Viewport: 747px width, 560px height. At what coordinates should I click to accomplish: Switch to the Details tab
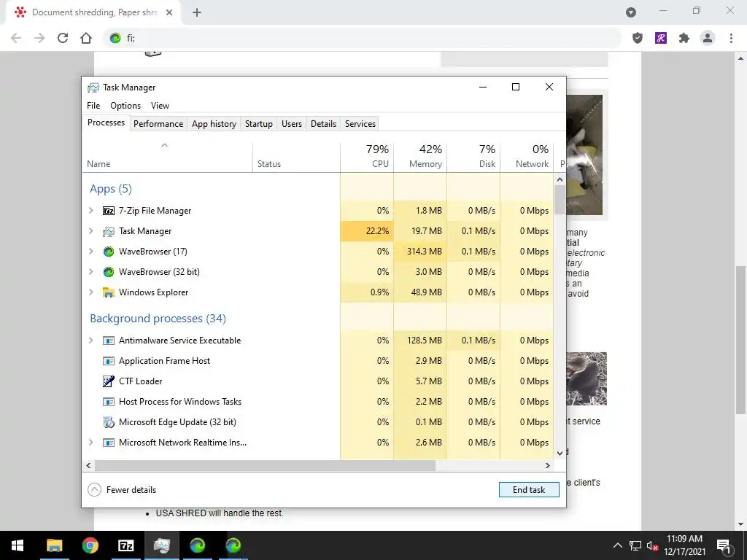point(323,124)
